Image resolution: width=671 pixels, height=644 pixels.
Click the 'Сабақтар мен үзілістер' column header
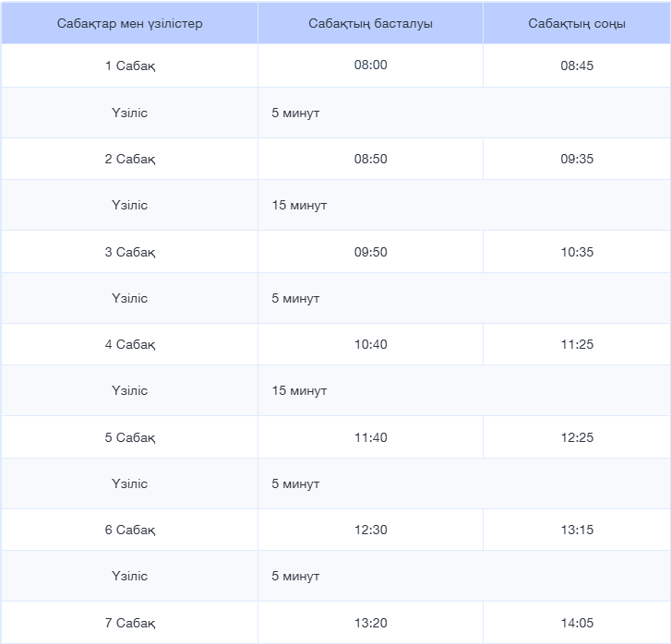tap(129, 23)
